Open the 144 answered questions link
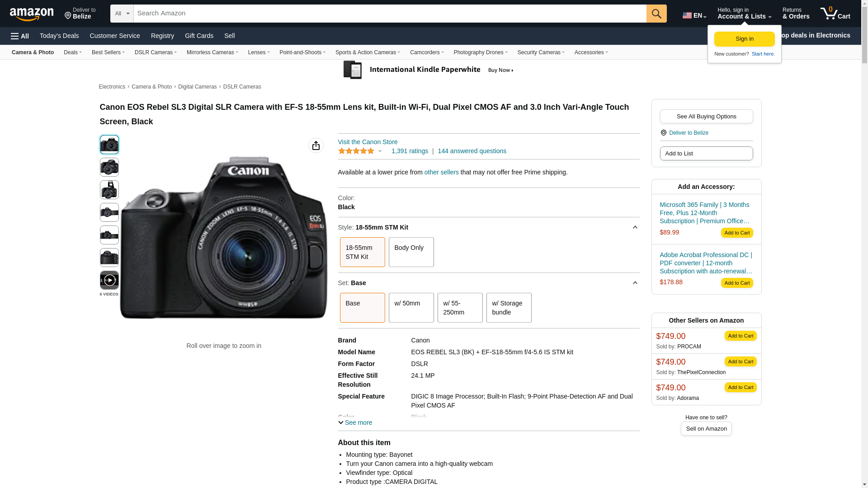The image size is (868, 488). click(x=472, y=151)
